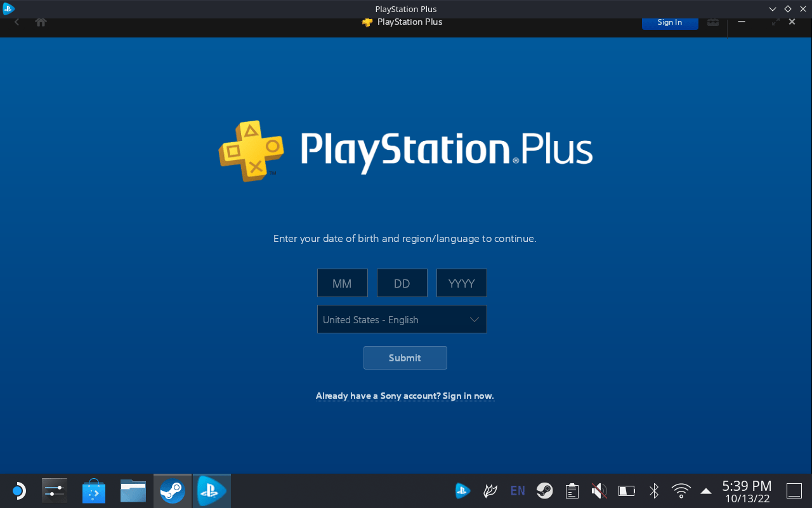
Task: Click the home icon in app header
Action: [41, 22]
